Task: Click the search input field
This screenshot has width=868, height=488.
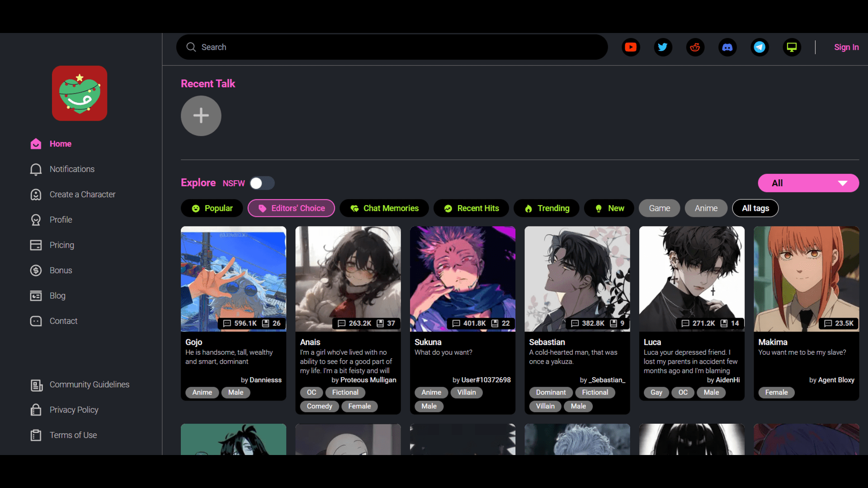Action: (392, 47)
